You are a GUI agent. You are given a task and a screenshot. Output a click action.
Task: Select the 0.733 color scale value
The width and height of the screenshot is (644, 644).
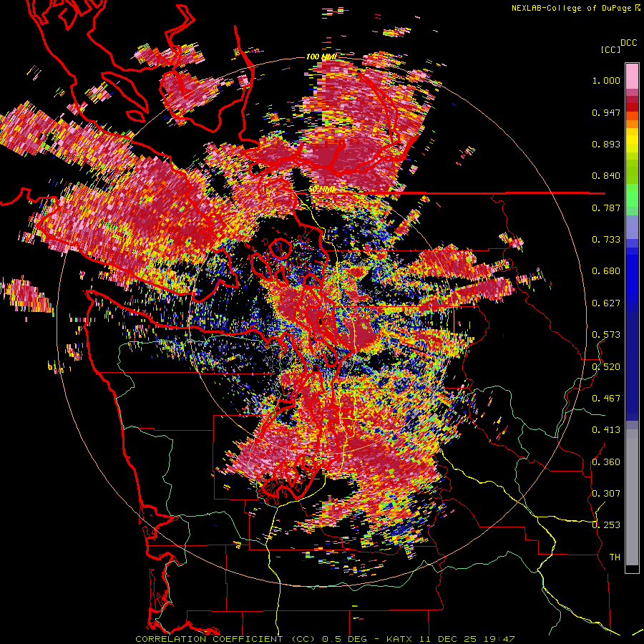point(606,240)
